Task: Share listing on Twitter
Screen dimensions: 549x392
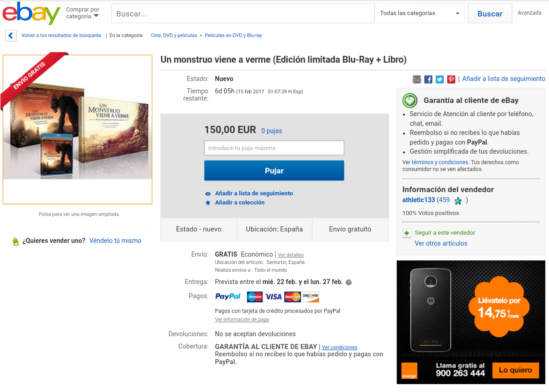Action: point(440,79)
